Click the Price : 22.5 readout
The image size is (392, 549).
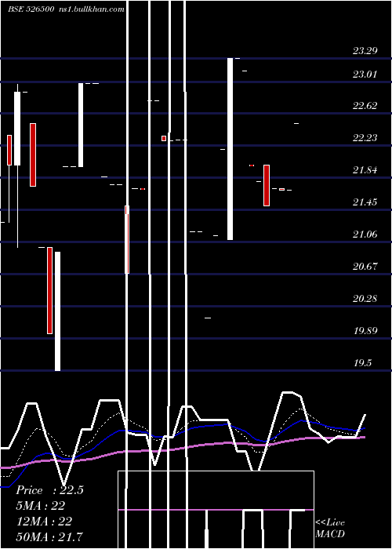click(49, 490)
